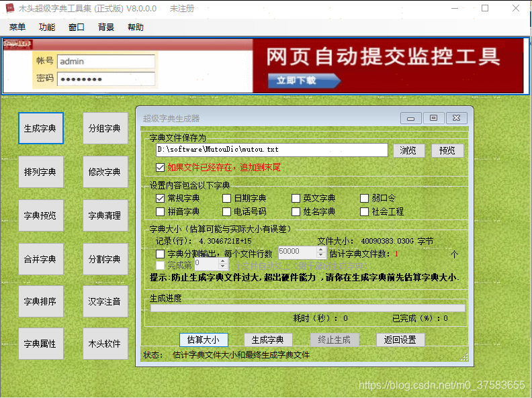The width and height of the screenshot is (532, 398).
Task: Decrease the rows-per-file value with the down arrow
Action: [321, 256]
